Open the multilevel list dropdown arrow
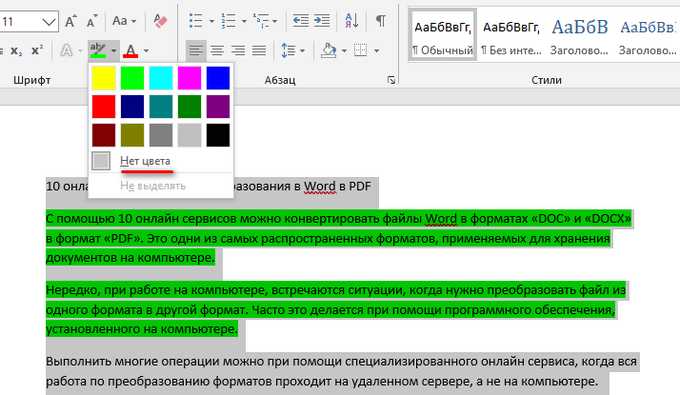This screenshot has height=395, width=680. 275,21
